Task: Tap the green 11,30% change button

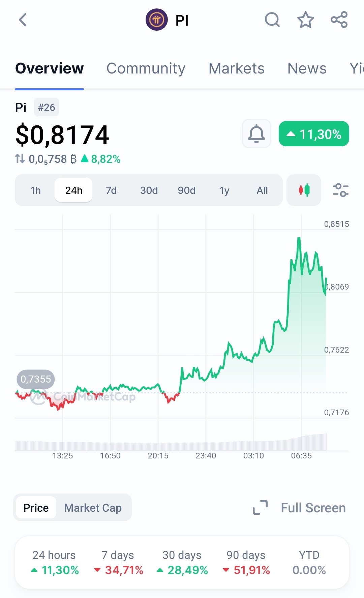Action: click(x=314, y=134)
